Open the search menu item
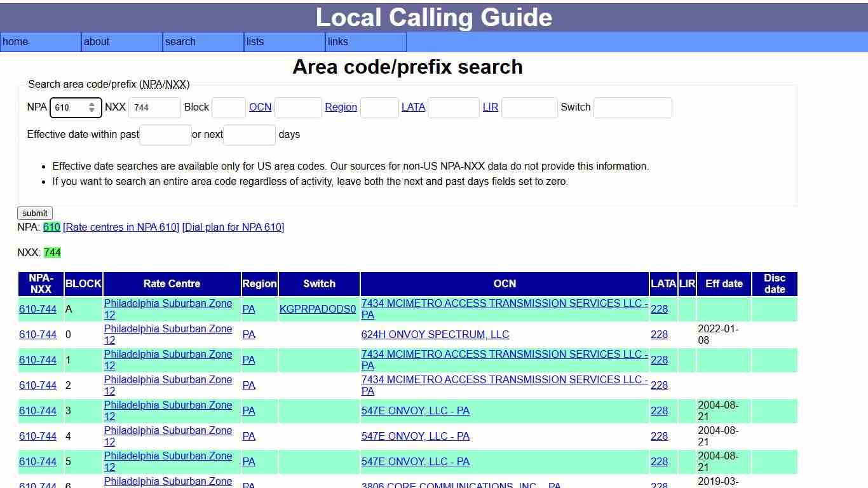The width and height of the screenshot is (868, 488). point(180,42)
